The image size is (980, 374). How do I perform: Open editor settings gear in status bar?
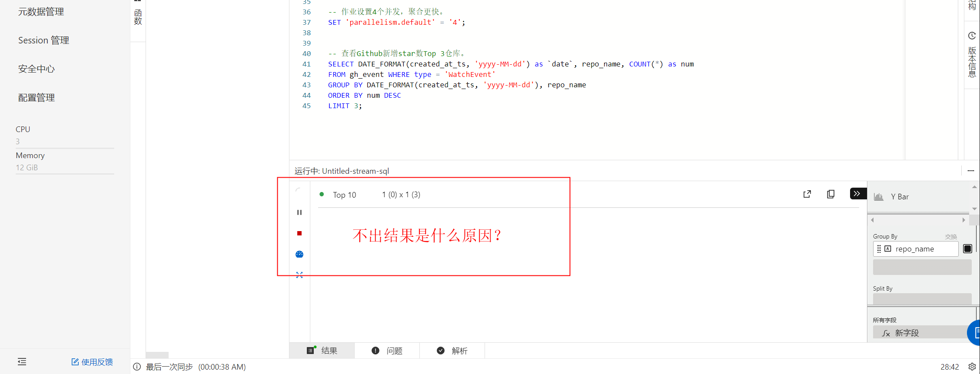click(x=972, y=367)
